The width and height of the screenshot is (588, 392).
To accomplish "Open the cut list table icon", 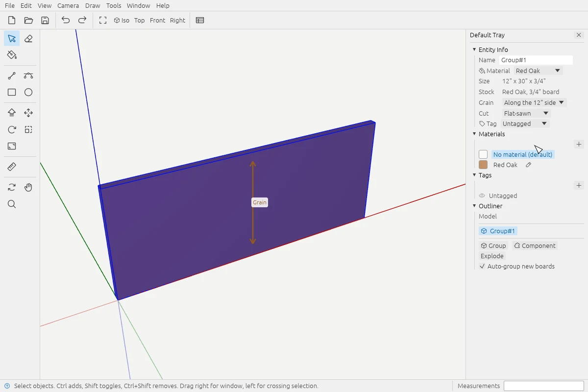I will tap(200, 20).
